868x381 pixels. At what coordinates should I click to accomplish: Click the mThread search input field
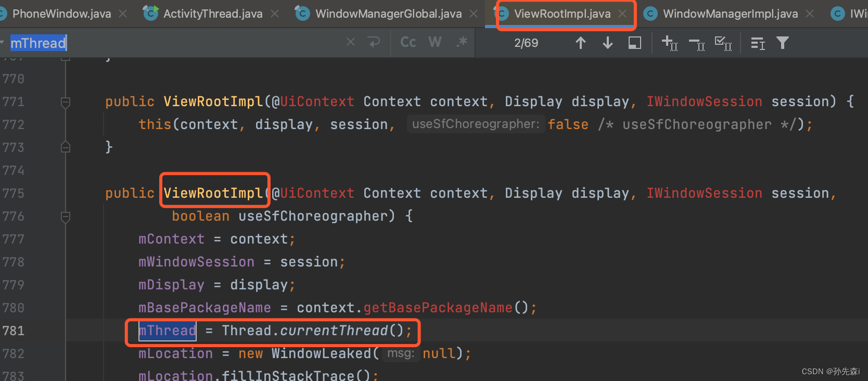[x=177, y=43]
